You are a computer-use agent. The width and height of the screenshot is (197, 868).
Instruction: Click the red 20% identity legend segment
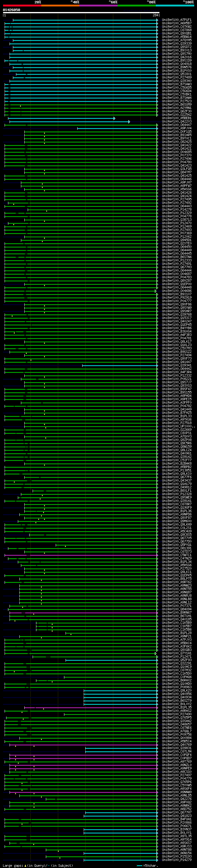coord(22,6)
